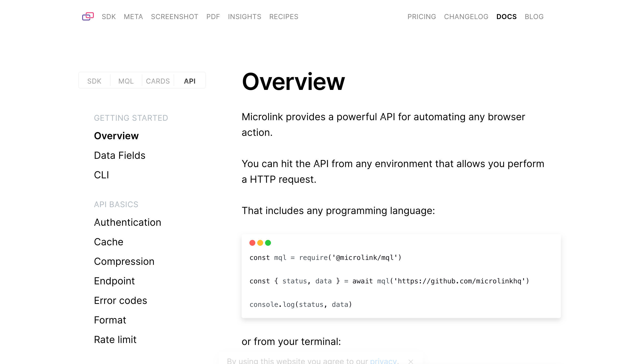626x364 pixels.
Task: Navigate to RECIPES in the header
Action: coord(284,17)
